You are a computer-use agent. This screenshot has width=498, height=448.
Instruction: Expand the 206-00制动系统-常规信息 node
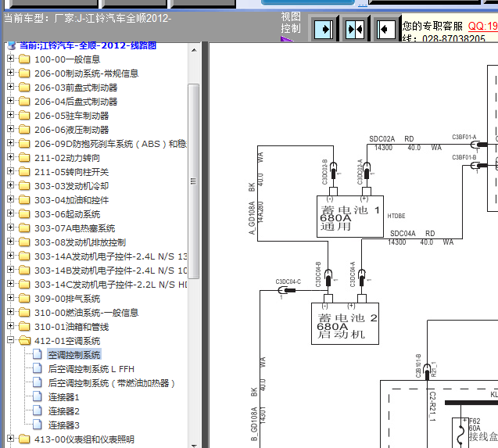(10, 73)
